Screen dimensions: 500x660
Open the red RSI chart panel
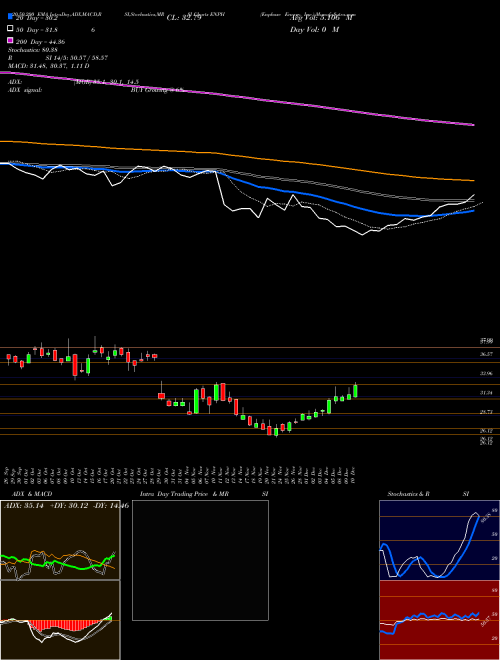(x=439, y=620)
